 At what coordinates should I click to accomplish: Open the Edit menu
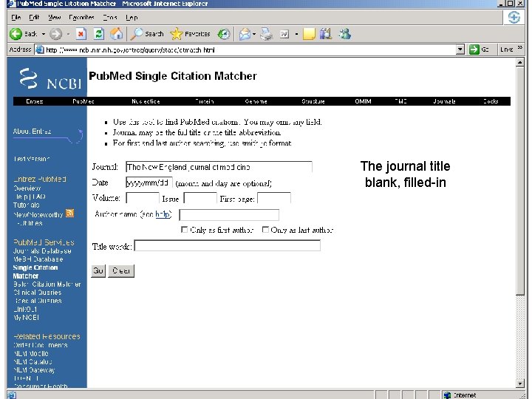[34, 17]
